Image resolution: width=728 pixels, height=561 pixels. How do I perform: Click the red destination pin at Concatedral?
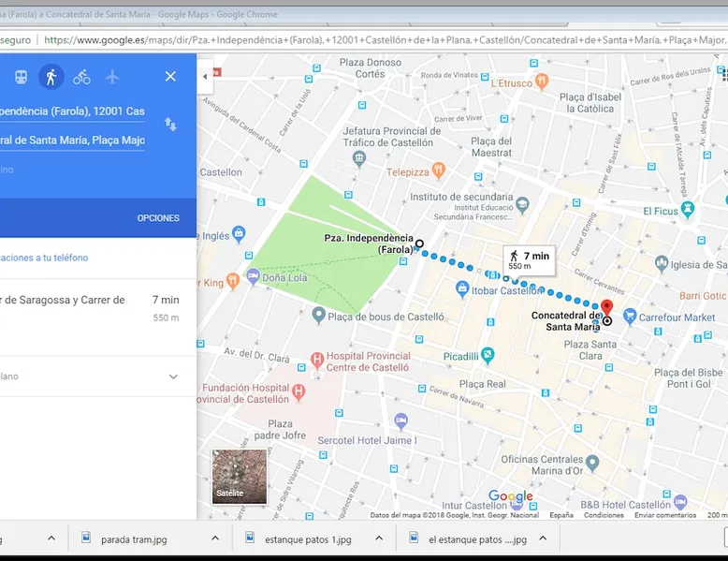coord(606,308)
